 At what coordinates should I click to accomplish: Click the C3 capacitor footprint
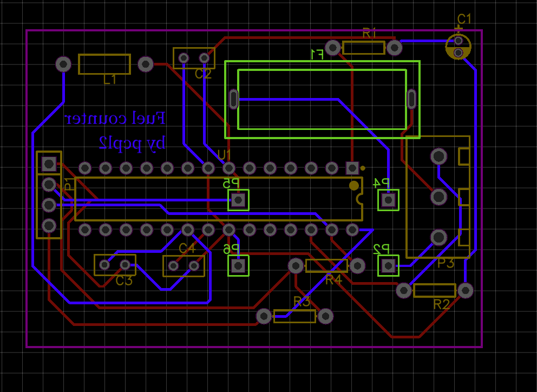coord(115,265)
